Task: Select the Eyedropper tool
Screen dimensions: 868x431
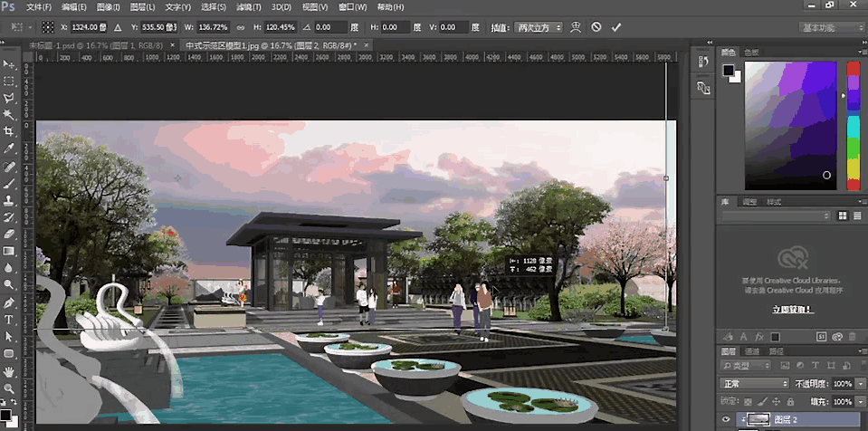Action: pos(9,148)
